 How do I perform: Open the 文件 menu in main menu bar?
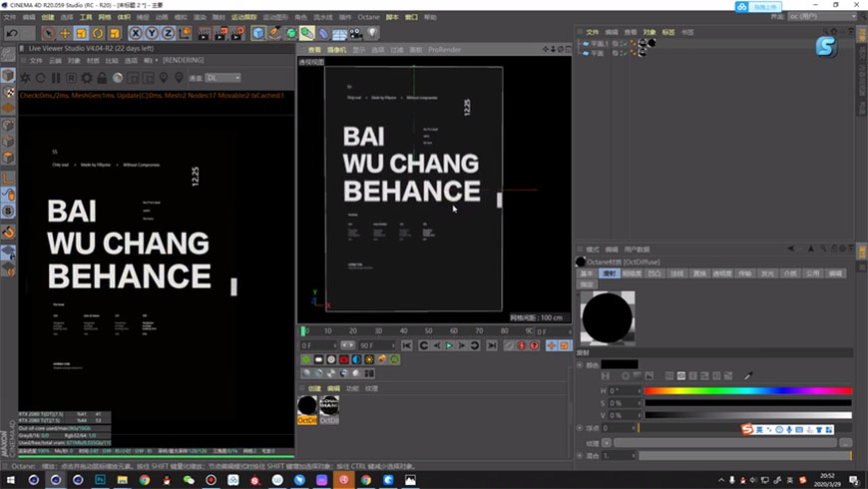click(x=10, y=17)
